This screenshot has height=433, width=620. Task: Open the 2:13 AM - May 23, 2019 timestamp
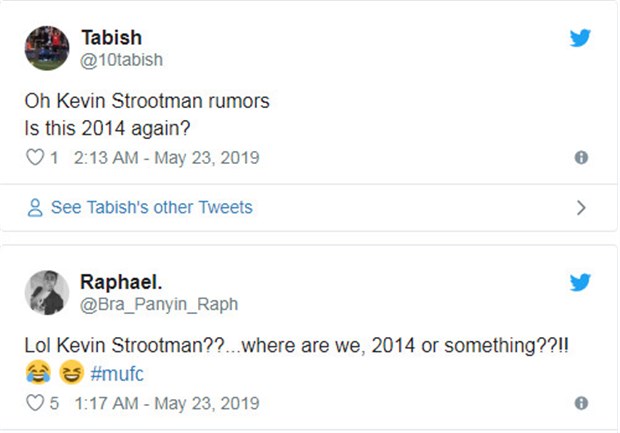tap(166, 158)
